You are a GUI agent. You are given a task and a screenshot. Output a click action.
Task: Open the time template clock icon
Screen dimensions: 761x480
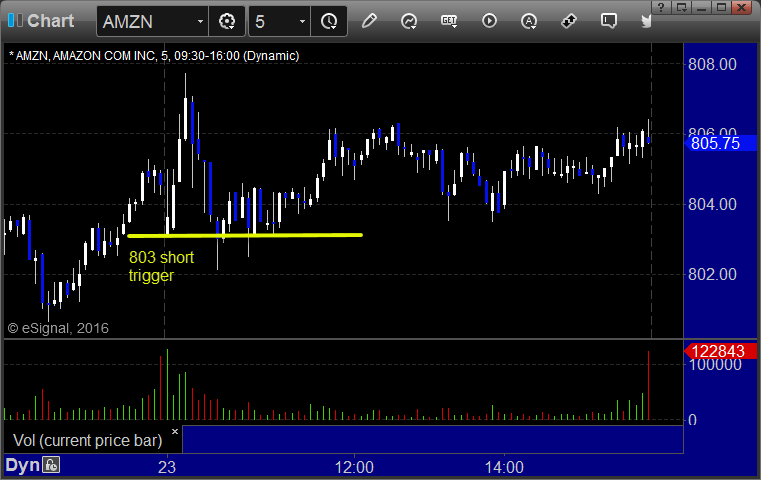[x=329, y=21]
